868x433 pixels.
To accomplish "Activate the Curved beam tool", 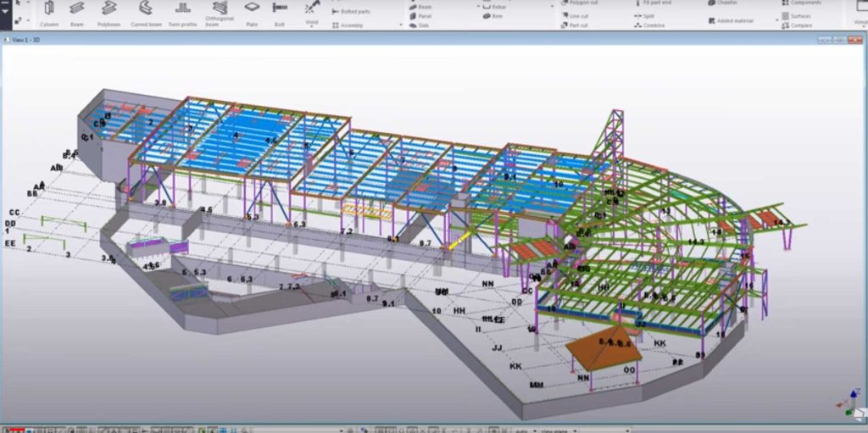I will (146, 12).
